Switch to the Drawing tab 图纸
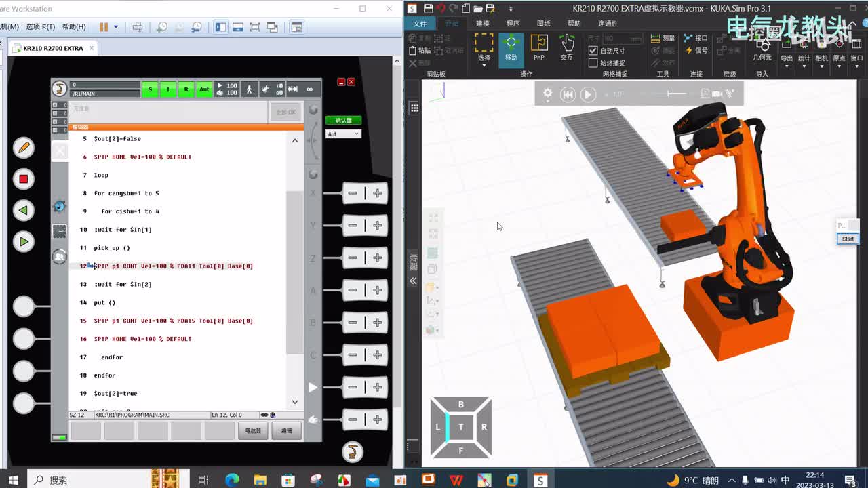Viewport: 868px width, 488px height. pyautogui.click(x=543, y=24)
